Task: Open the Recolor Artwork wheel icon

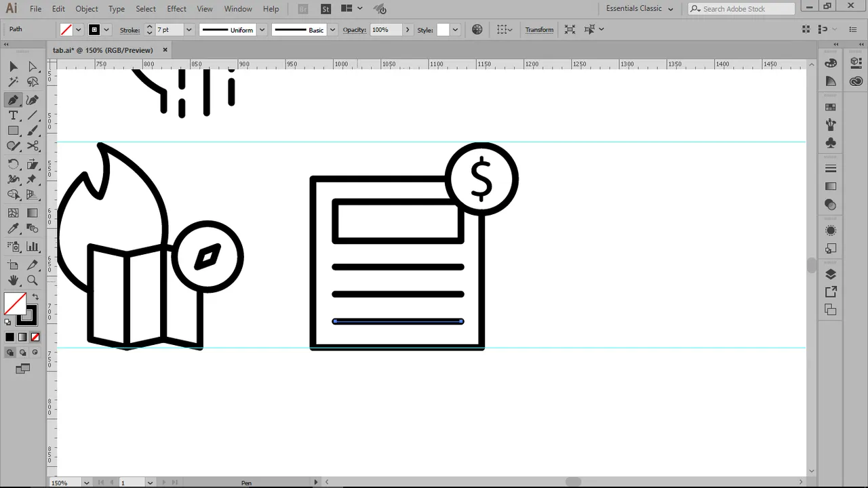Action: coord(477,29)
